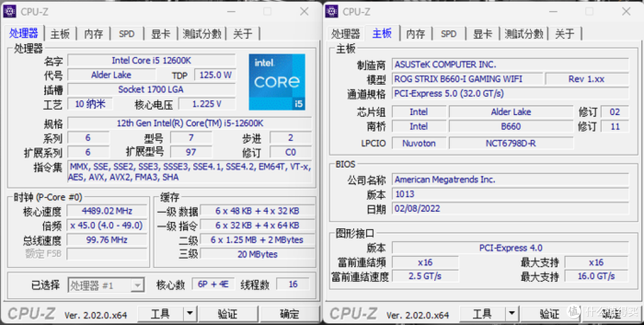644x325 pixels.
Task: Click BIOS version value 1013
Action: click(510, 194)
